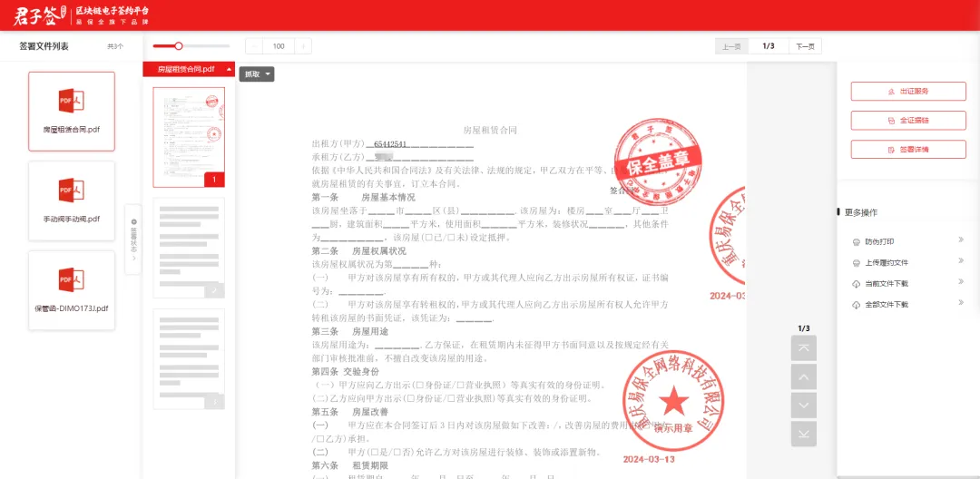The width and height of the screenshot is (980, 479).
Task: Select the third page thumbnail
Action: [189, 359]
